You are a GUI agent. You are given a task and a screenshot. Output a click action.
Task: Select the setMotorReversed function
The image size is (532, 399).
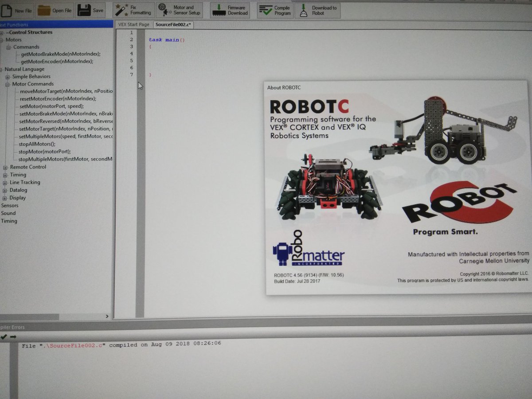[x=66, y=121]
